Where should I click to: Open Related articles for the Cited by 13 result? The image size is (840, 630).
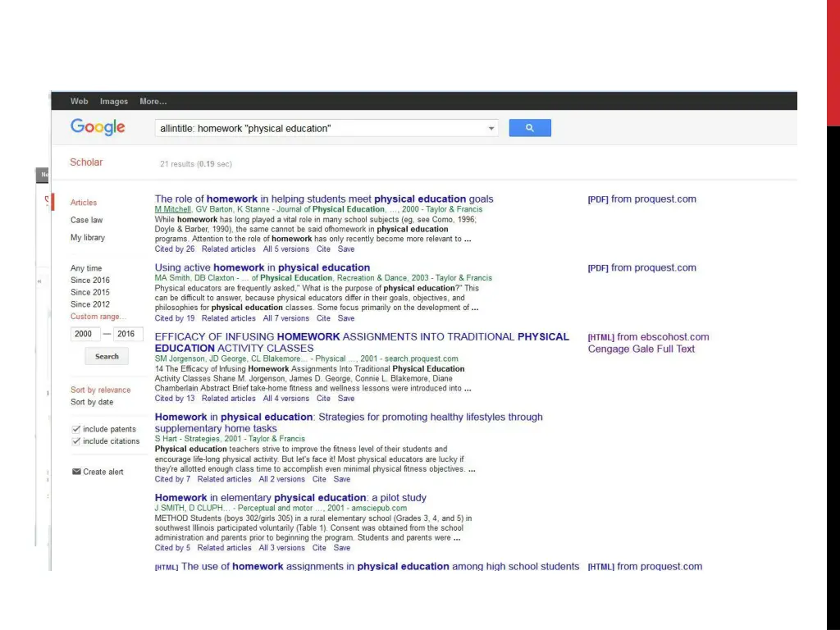pyautogui.click(x=229, y=399)
